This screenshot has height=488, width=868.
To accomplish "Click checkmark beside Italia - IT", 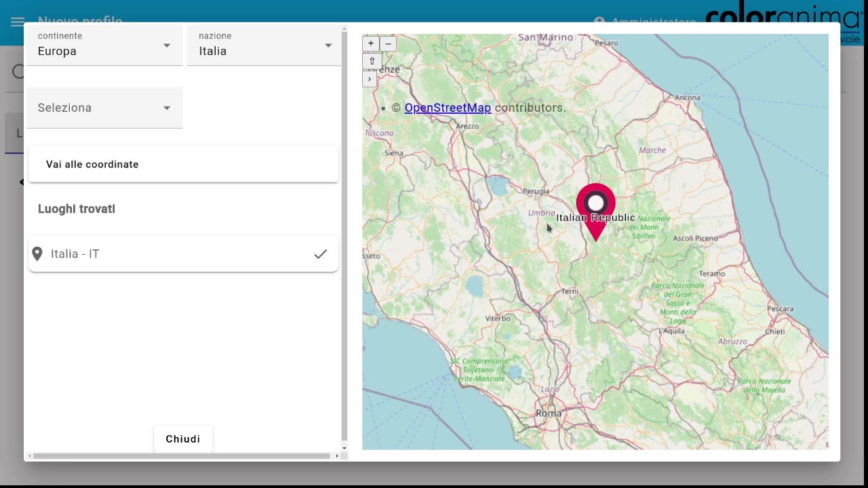I will coord(320,254).
